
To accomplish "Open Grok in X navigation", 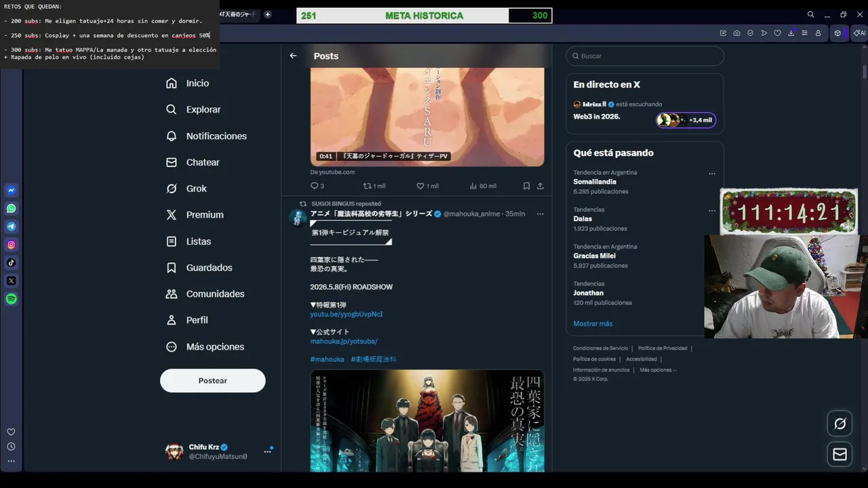I will click(x=186, y=188).
